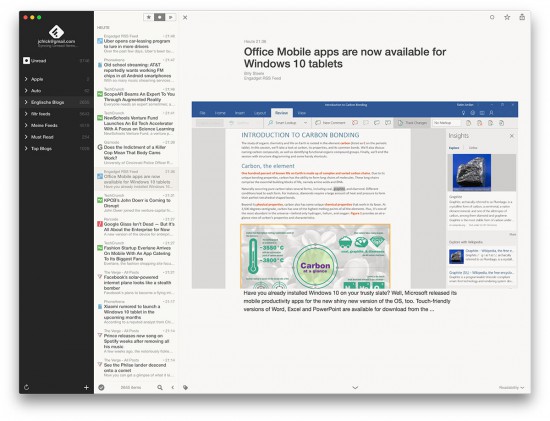550x421 pixels.
Task: Select the Auto folder
Action: [x=56, y=91]
